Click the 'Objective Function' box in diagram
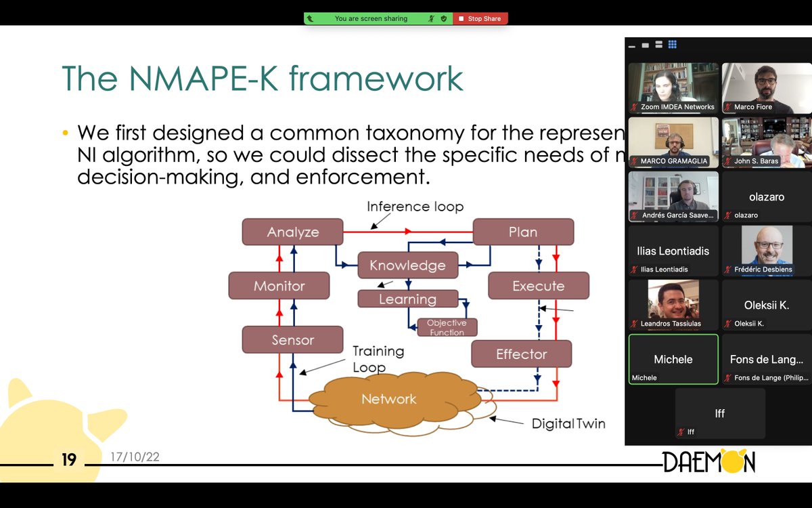Image resolution: width=812 pixels, height=508 pixels. (x=447, y=327)
